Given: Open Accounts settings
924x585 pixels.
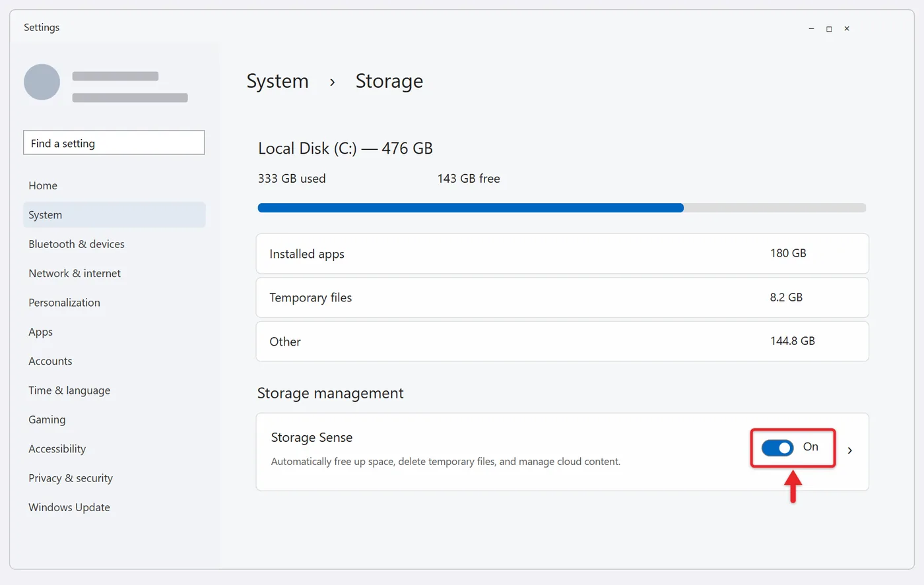Looking at the screenshot, I should [50, 361].
